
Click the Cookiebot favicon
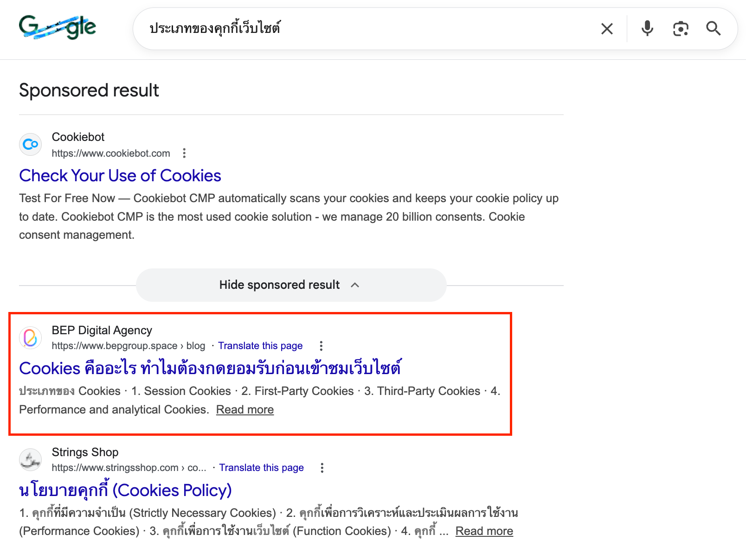pyautogui.click(x=30, y=144)
